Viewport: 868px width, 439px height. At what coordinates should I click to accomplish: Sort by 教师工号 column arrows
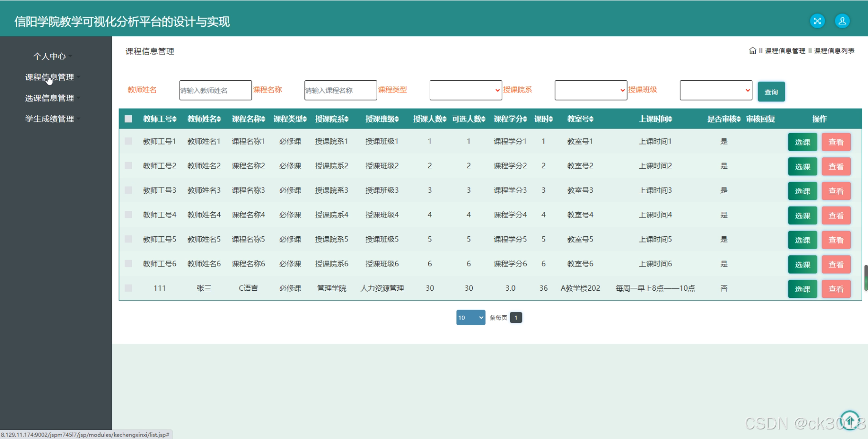coord(174,119)
